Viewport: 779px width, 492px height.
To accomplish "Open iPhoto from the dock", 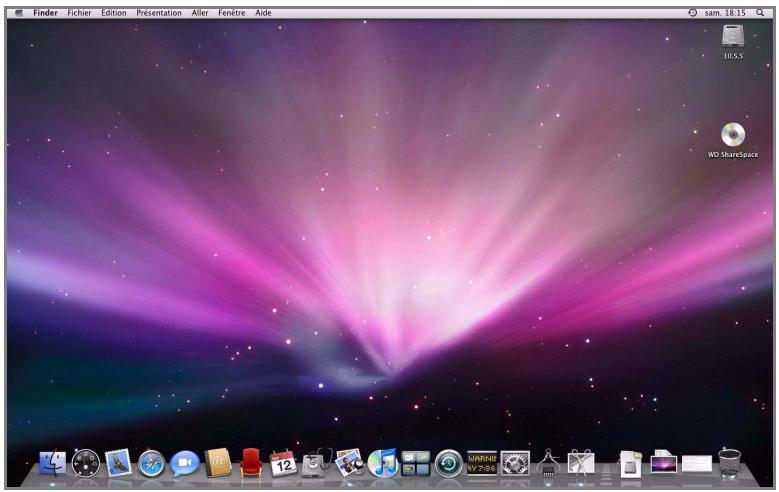I will point(349,463).
